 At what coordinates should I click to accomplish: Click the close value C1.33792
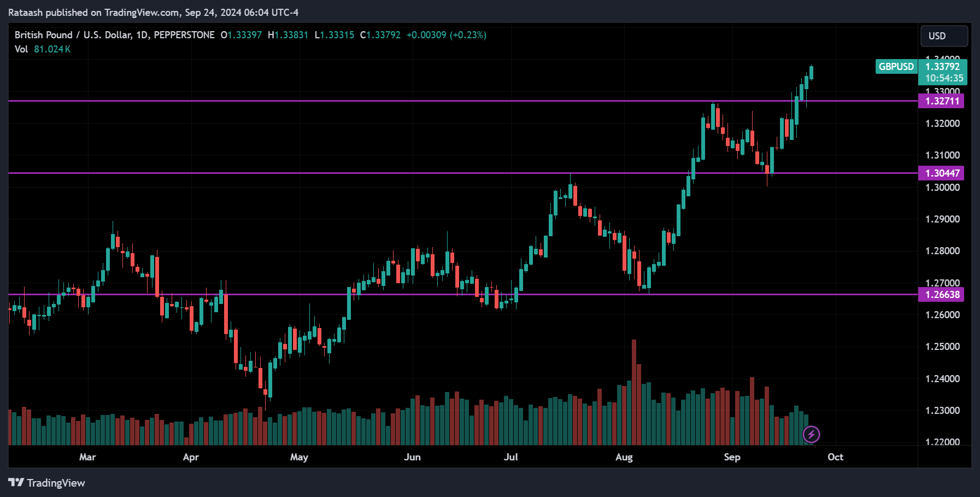pyautogui.click(x=380, y=35)
